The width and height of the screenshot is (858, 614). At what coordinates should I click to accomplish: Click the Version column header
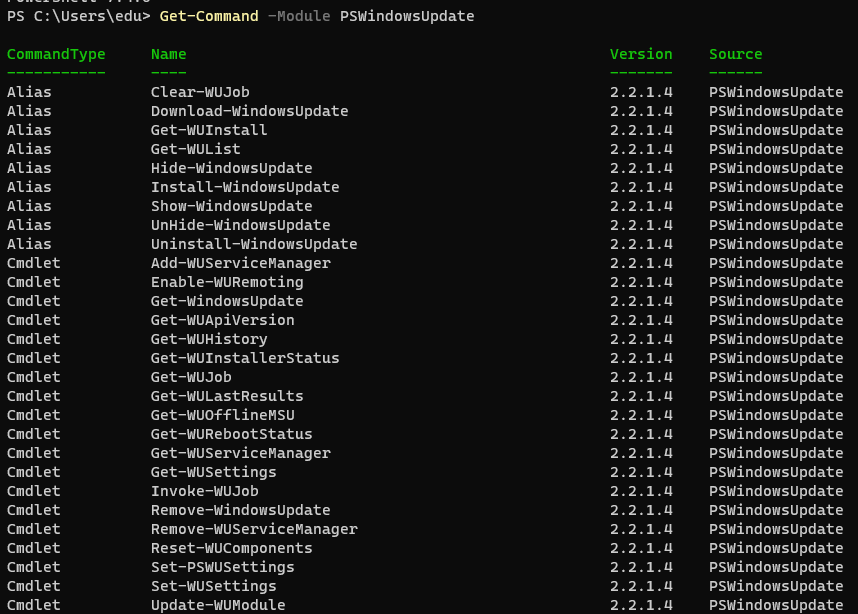641,54
